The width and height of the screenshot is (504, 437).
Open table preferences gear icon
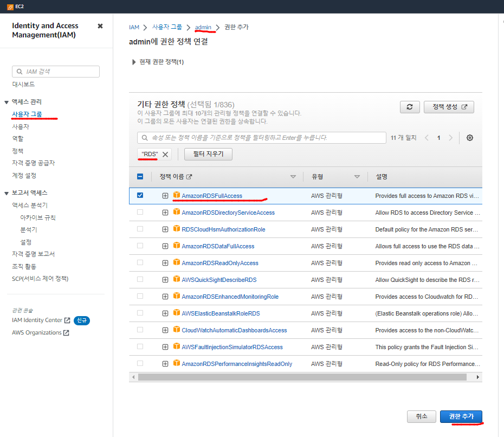pos(470,138)
